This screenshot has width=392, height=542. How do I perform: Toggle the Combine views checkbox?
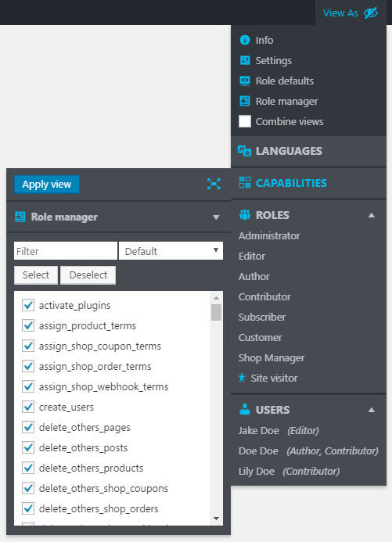point(245,121)
